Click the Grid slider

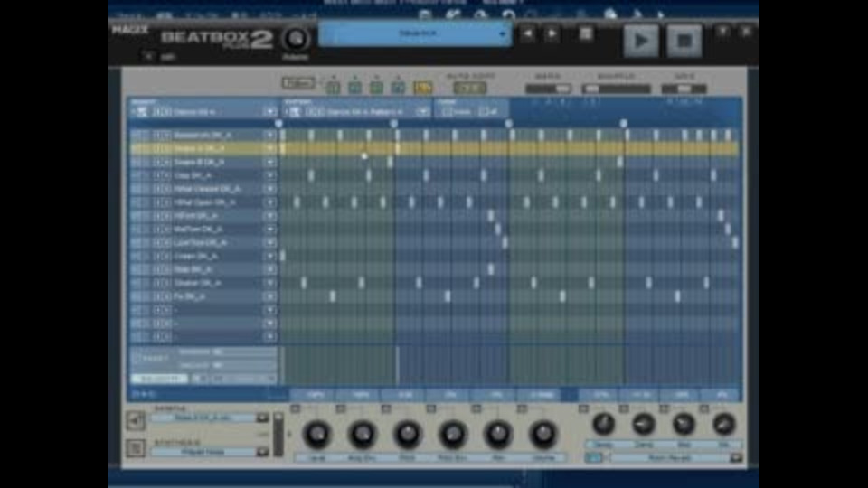(x=684, y=89)
